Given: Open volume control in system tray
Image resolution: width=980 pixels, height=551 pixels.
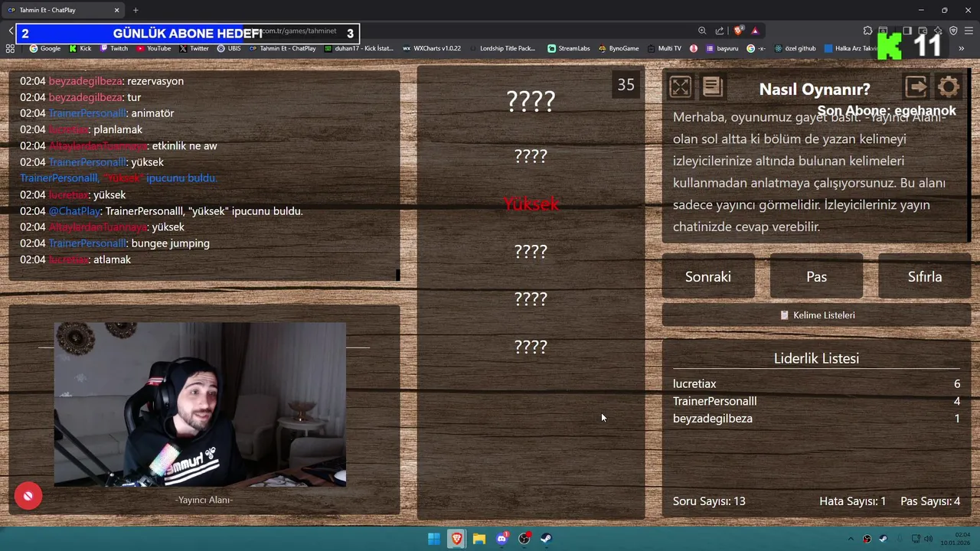Looking at the screenshot, I should [x=929, y=539].
